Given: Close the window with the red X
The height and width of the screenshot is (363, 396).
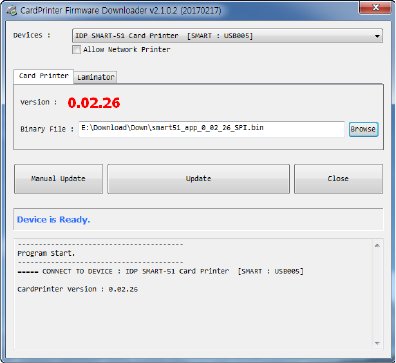Looking at the screenshot, I should (375, 8).
